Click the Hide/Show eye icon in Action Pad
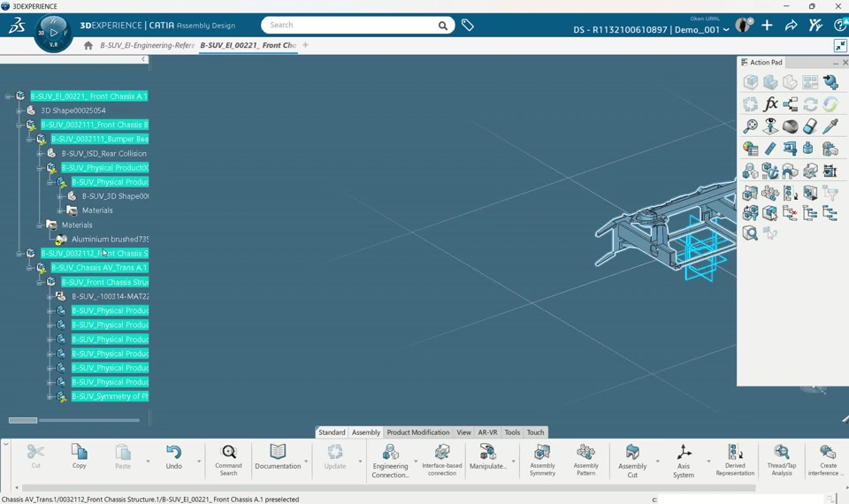Image resolution: width=849 pixels, height=504 pixels. point(770,126)
